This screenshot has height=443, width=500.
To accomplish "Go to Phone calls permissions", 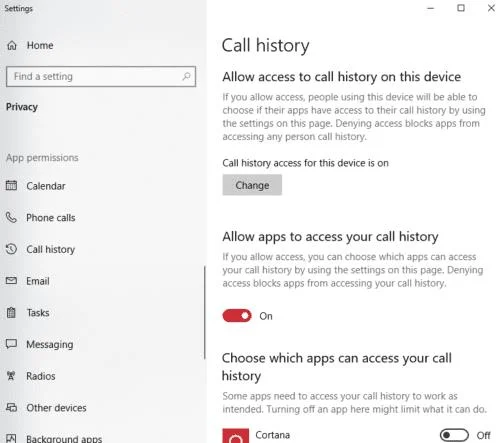I will [51, 218].
